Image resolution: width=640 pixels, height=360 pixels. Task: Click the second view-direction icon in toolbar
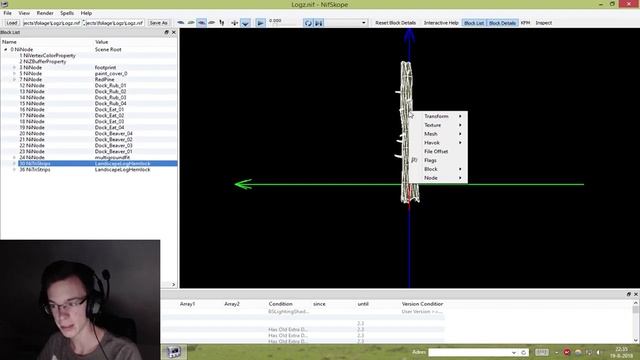click(x=191, y=23)
